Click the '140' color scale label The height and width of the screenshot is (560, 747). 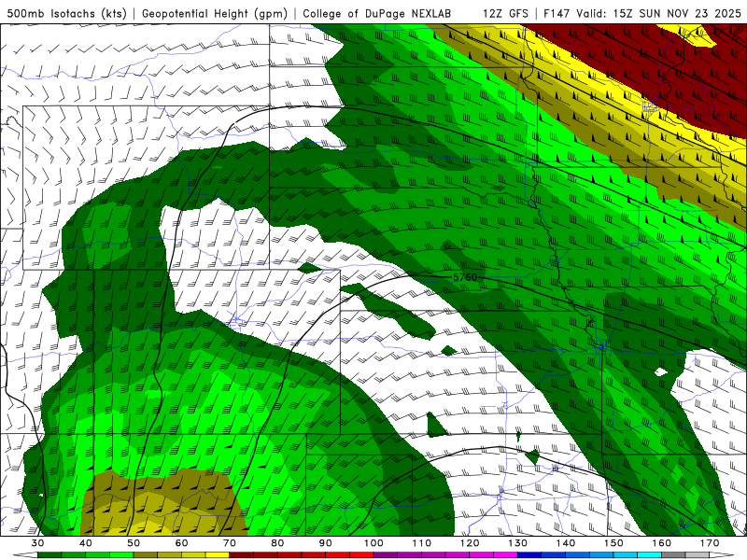pos(566,543)
